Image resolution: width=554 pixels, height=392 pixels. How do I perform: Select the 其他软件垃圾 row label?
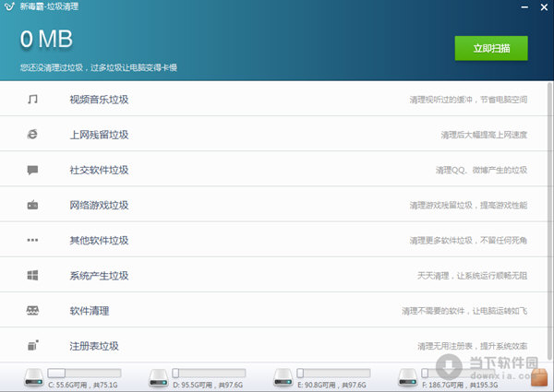pyautogui.click(x=99, y=241)
